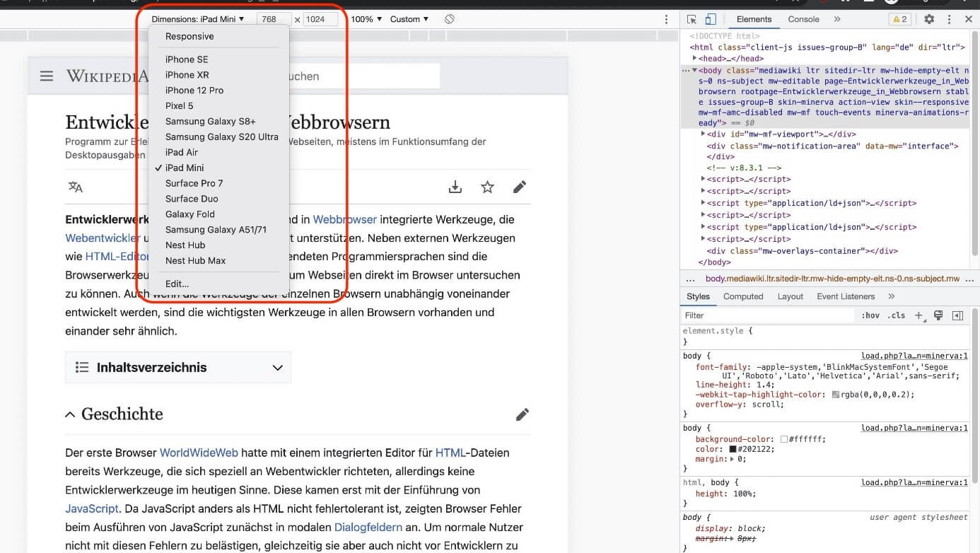This screenshot has width=980, height=553.
Task: Follow the Dialogfeldern link
Action: pyautogui.click(x=368, y=527)
